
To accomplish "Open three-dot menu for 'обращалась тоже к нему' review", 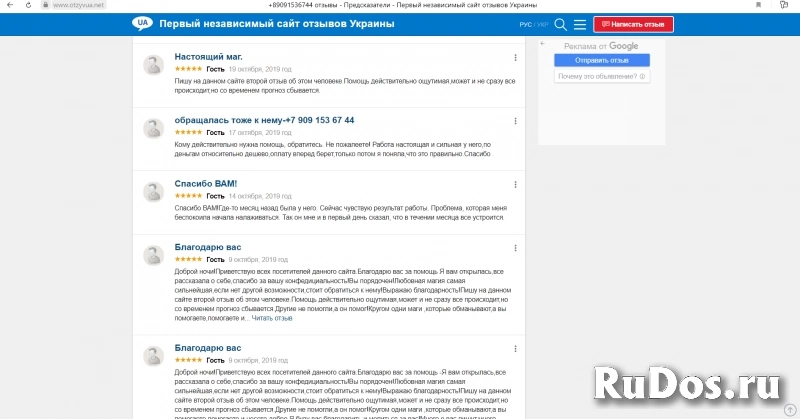I will click(515, 121).
